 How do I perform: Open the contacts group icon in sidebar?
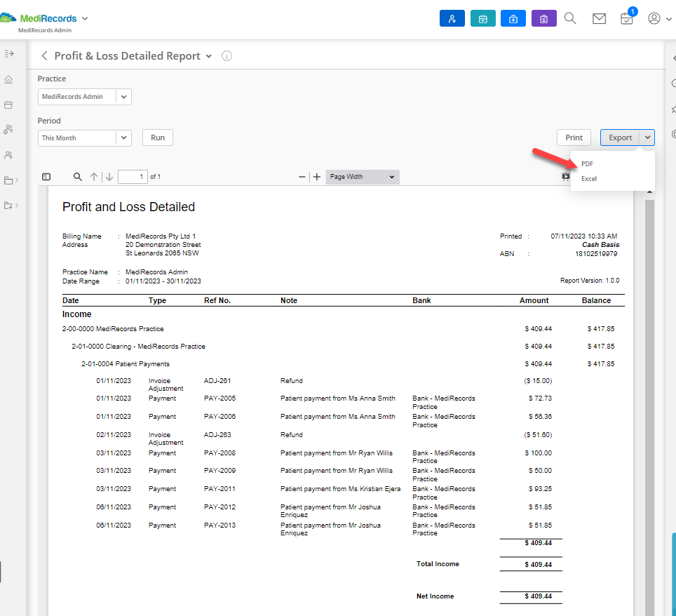8,155
